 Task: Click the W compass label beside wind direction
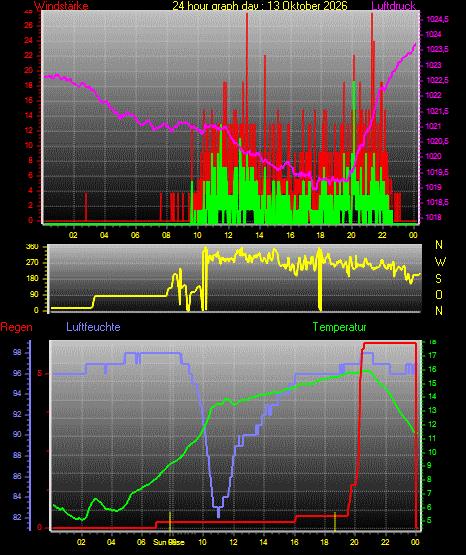click(x=440, y=262)
